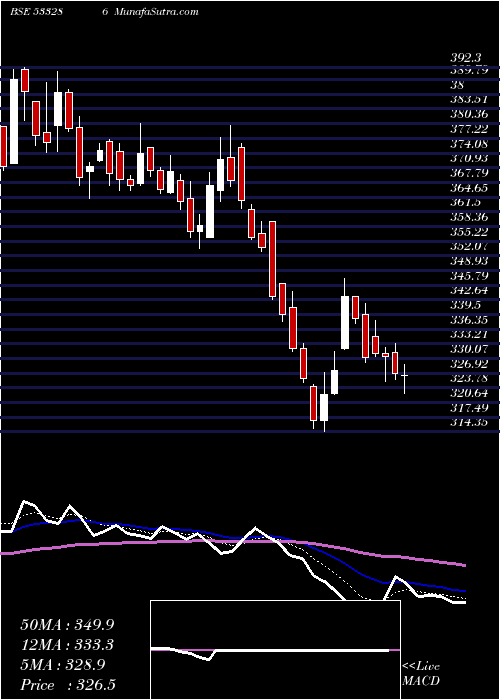Image resolution: width=500 pixels, height=700 pixels.
Task: Click inside the MACD inset chart box
Action: tap(275, 650)
